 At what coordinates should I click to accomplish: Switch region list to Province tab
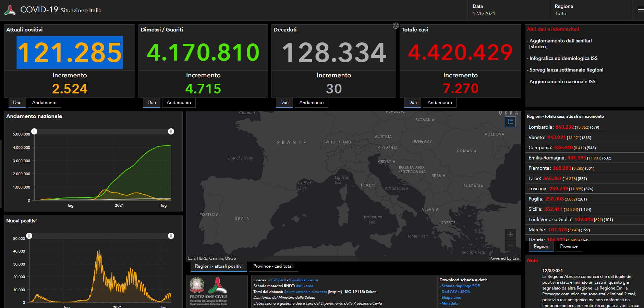[569, 246]
